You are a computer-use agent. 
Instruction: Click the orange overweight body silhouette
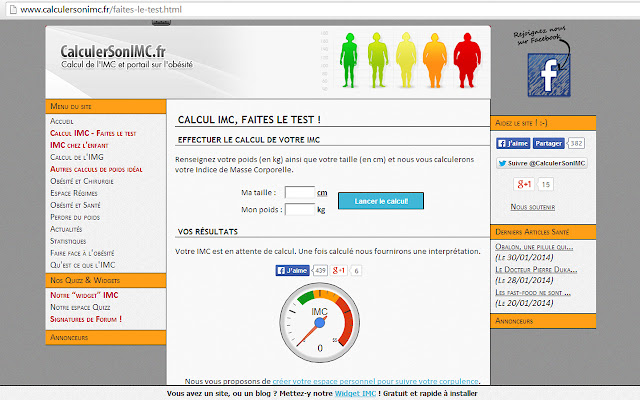point(435,60)
